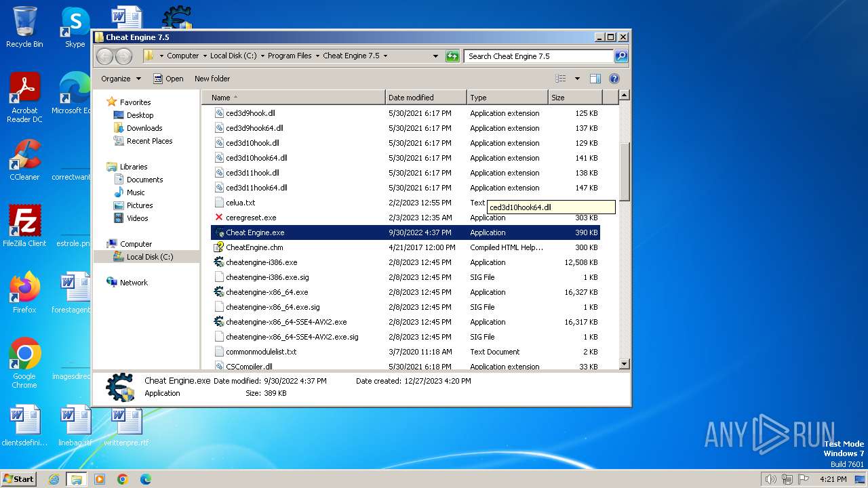868x488 pixels.
Task: Click the Open toolbar button
Action: coord(168,79)
